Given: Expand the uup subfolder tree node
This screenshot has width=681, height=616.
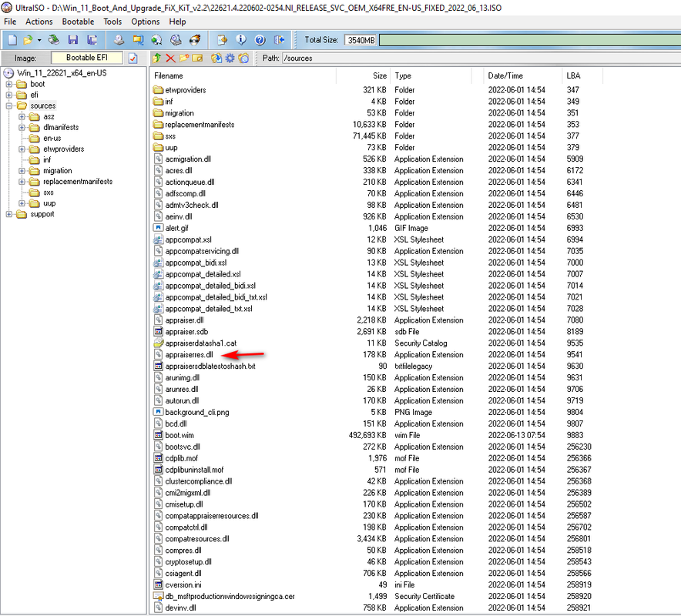Looking at the screenshot, I should tap(22, 203).
